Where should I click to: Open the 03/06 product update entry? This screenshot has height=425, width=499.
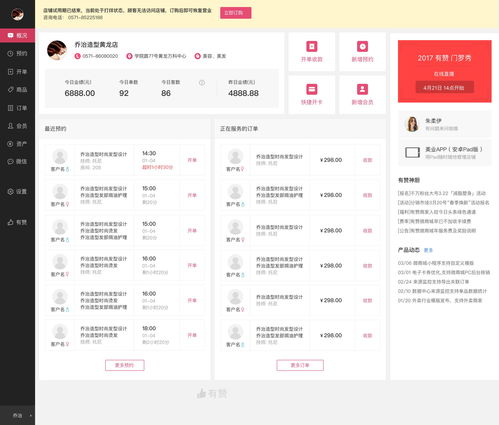pos(436,263)
